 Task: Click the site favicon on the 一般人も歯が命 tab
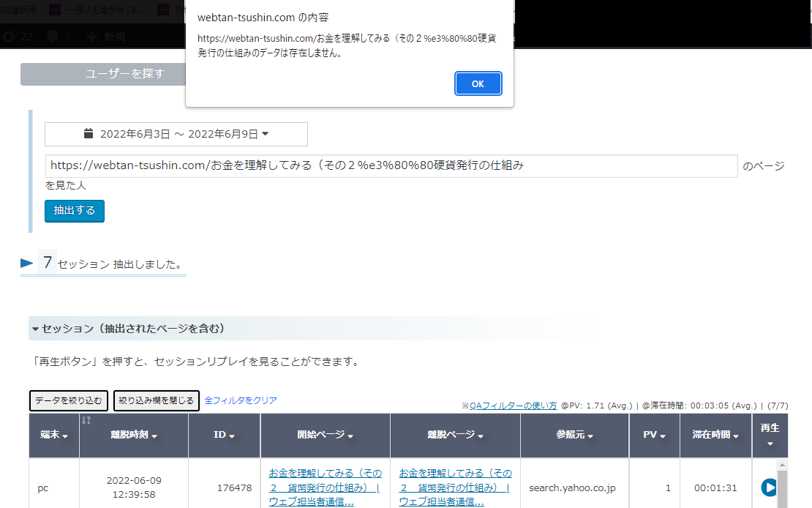[x=55, y=10]
